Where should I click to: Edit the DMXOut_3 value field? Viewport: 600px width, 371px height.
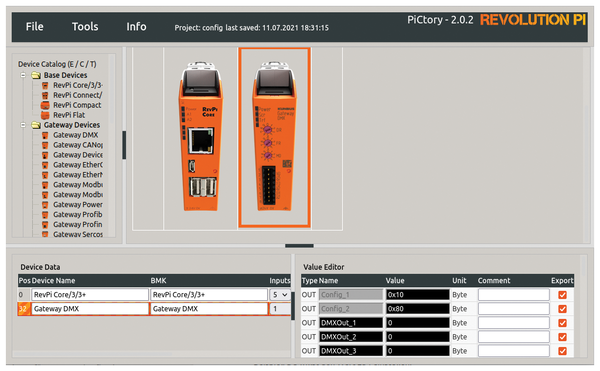(417, 351)
